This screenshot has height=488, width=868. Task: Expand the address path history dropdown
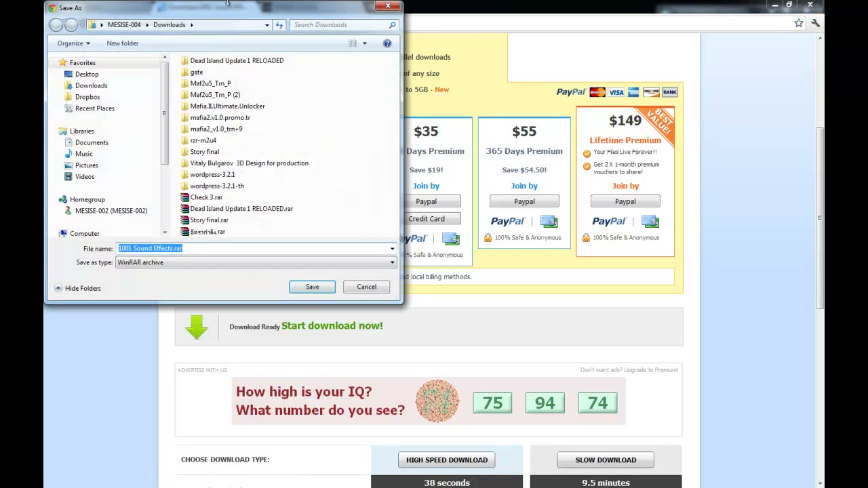[267, 25]
